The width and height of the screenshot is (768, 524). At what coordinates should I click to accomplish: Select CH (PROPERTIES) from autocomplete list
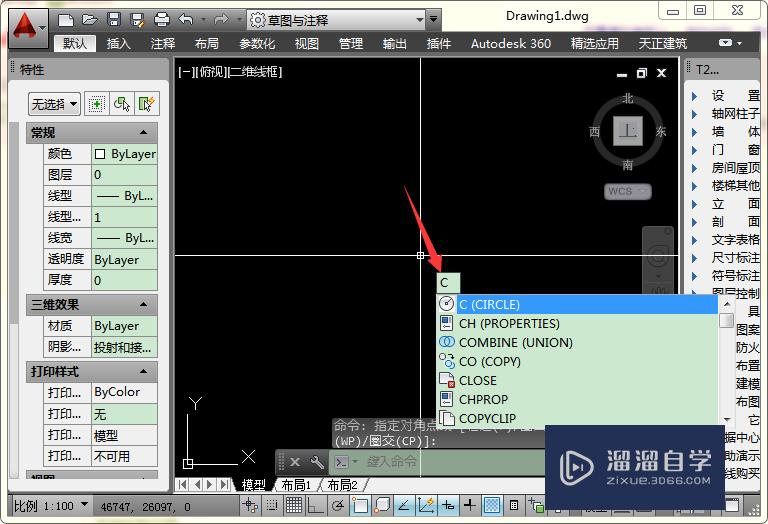[577, 323]
